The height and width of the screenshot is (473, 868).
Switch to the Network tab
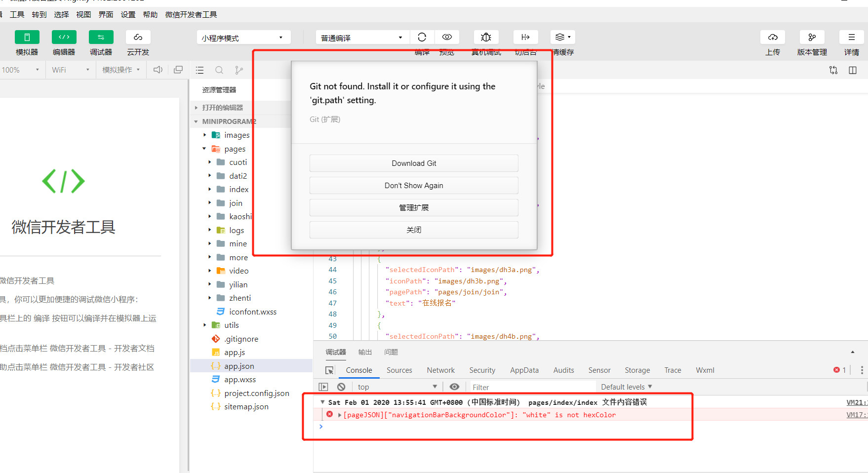[x=441, y=370]
